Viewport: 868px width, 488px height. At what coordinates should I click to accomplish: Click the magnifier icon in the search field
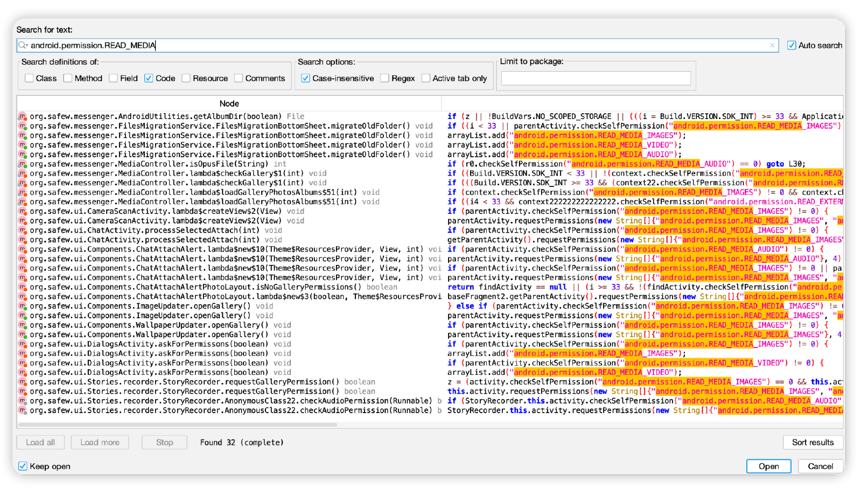coord(23,45)
